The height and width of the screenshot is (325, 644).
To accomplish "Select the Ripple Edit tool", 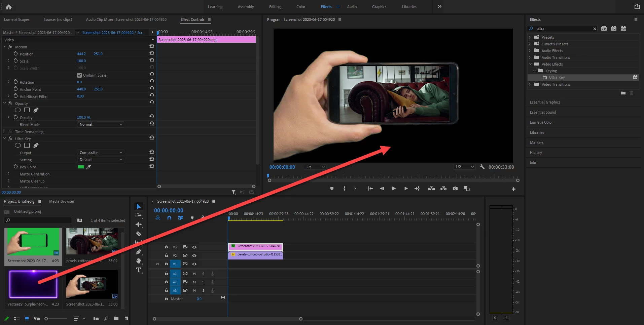I will coord(138,225).
